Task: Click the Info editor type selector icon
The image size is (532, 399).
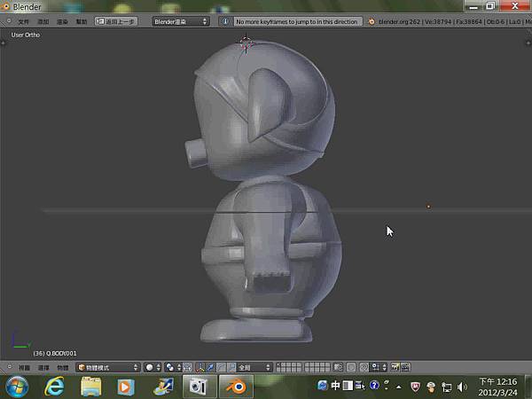Action: click(x=9, y=21)
